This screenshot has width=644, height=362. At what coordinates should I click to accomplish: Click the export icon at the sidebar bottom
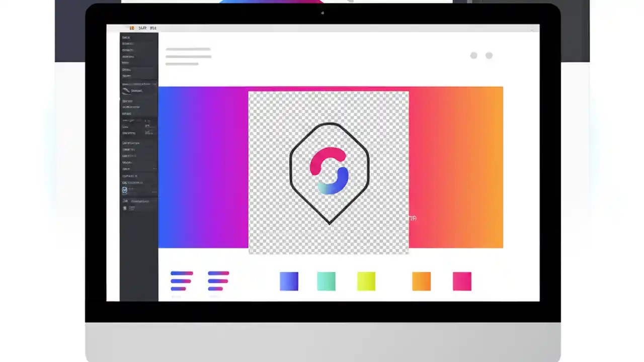click(x=125, y=208)
